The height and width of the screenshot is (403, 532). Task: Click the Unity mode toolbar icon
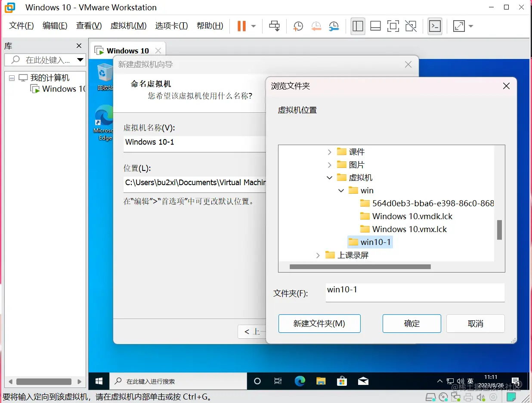point(411,26)
